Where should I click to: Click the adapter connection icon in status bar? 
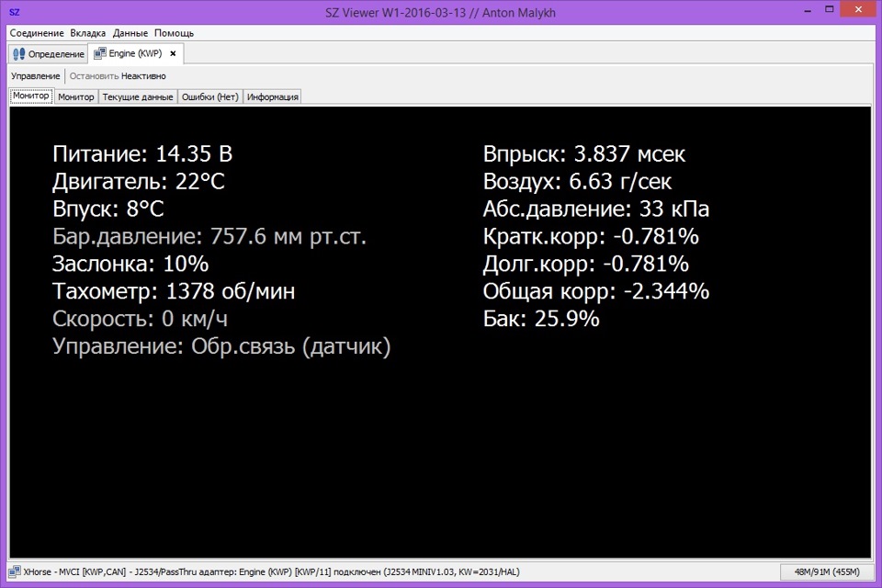click(x=15, y=572)
